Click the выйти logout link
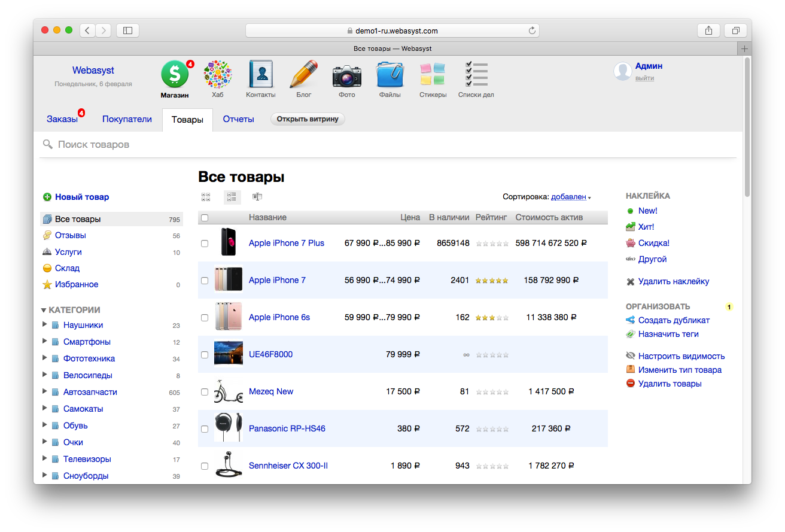 click(644, 78)
